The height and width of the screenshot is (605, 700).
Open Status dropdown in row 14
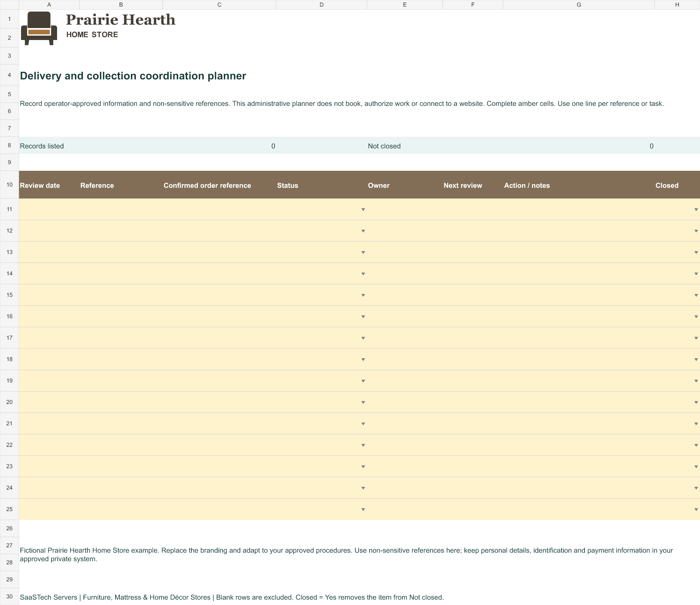tap(363, 274)
